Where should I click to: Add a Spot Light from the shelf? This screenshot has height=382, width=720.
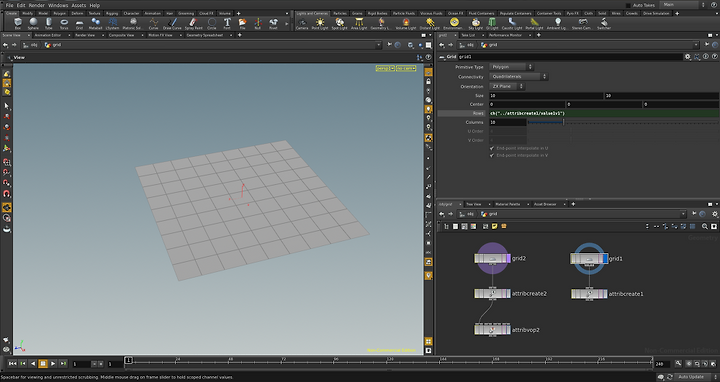pos(339,23)
